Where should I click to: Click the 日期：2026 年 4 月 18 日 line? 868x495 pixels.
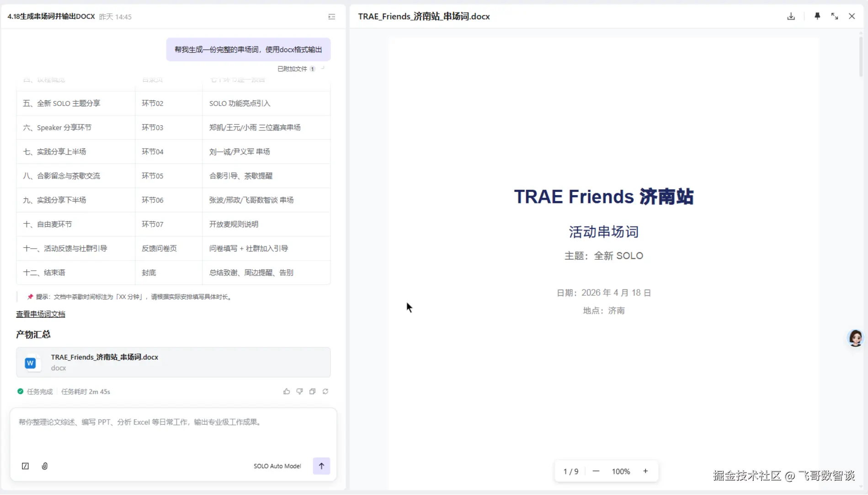coord(604,293)
